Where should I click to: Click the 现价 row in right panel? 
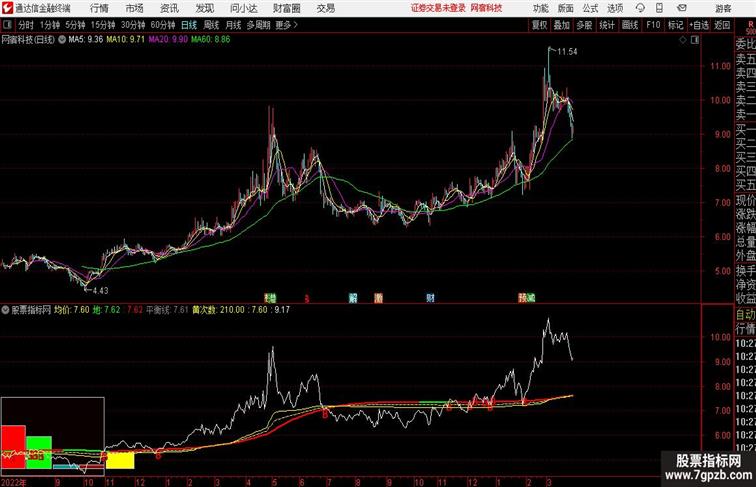pyautogui.click(x=745, y=200)
